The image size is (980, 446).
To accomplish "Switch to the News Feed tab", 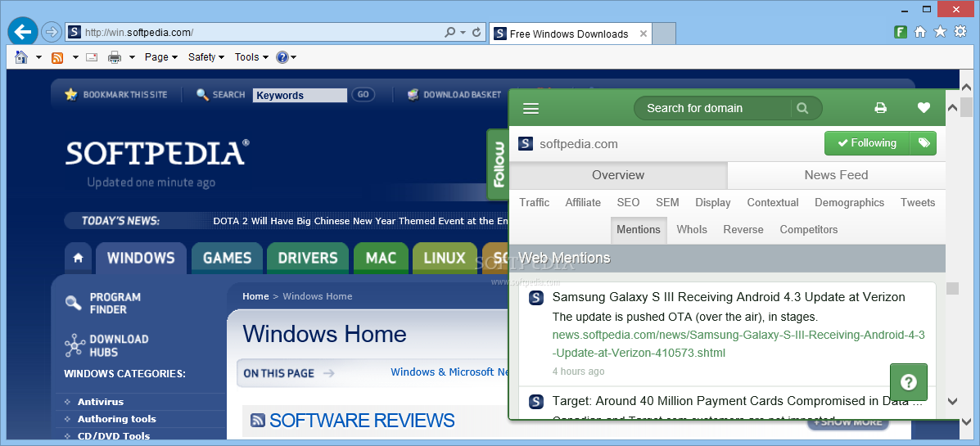I will click(x=836, y=175).
